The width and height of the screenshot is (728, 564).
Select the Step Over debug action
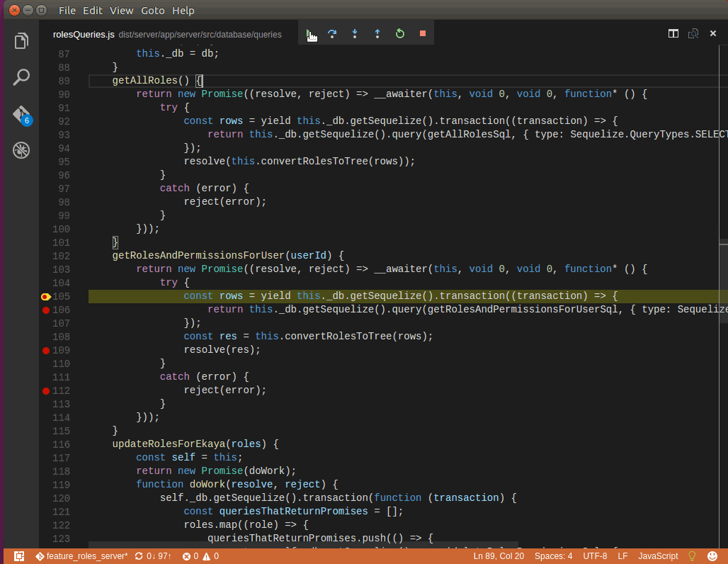tap(333, 33)
